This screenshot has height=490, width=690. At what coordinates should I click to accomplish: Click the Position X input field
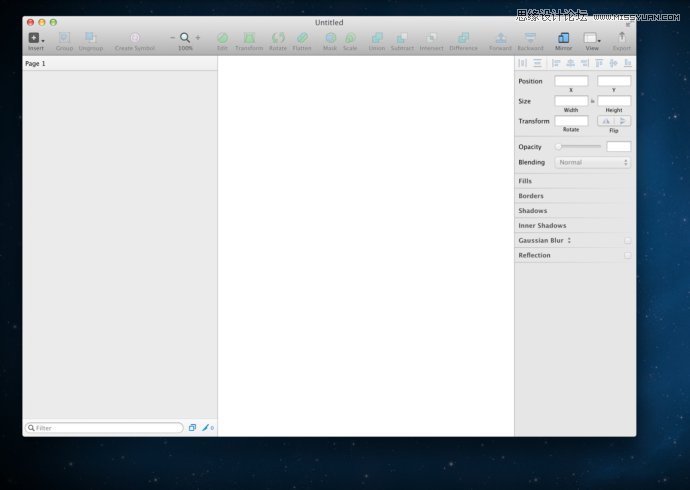(x=571, y=81)
